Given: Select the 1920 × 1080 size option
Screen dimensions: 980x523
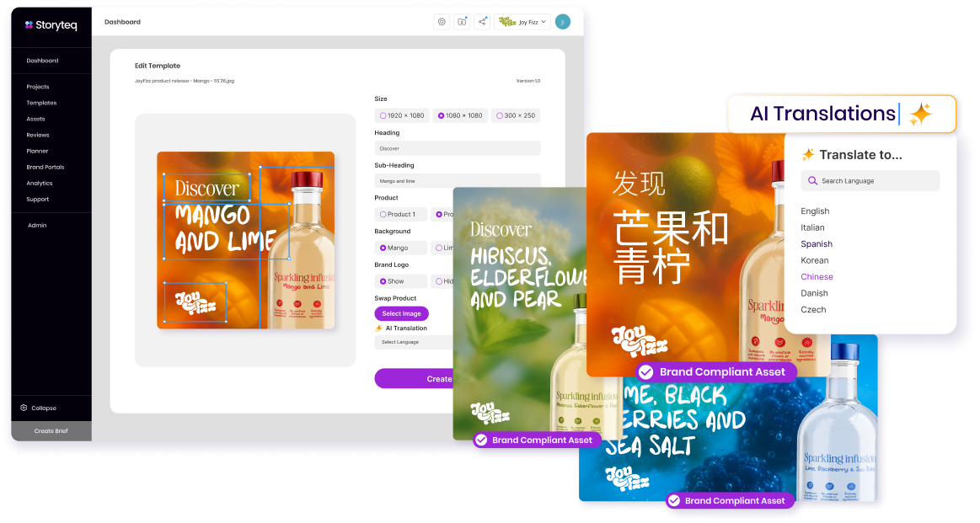Looking at the screenshot, I should [x=402, y=115].
